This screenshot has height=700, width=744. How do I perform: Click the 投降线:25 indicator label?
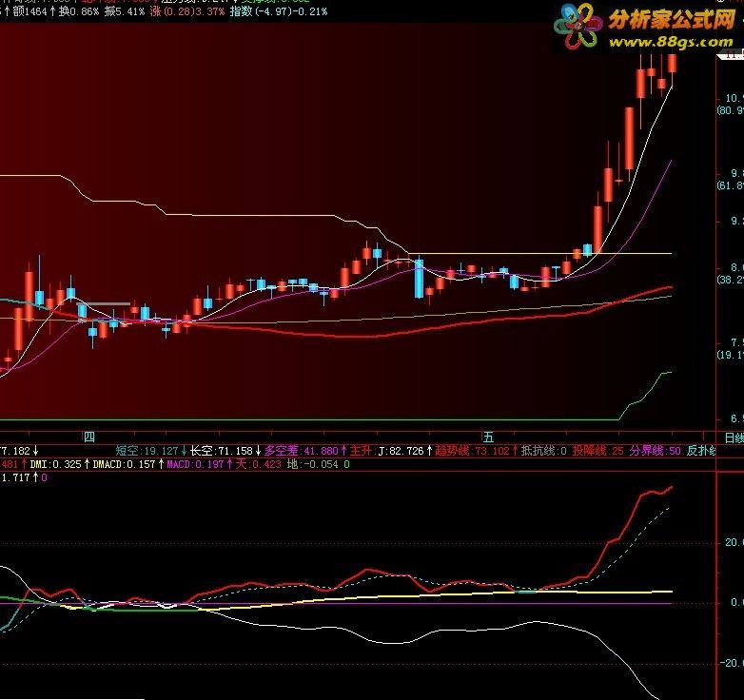click(x=597, y=451)
